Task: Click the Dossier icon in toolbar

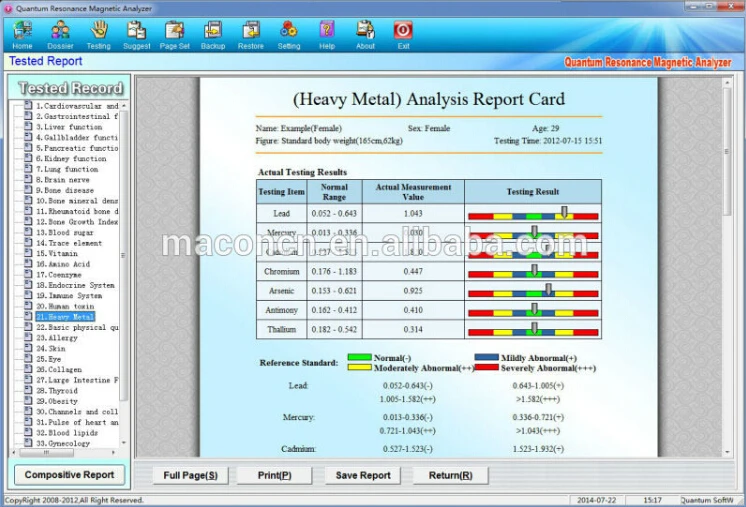Action: [x=61, y=33]
